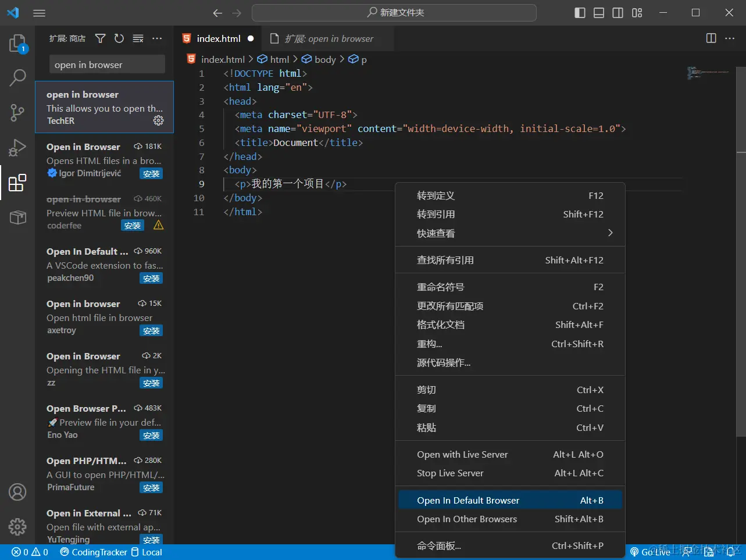This screenshot has height=560, width=746.
Task: Select 转到定义 from context menu
Action: 510,195
